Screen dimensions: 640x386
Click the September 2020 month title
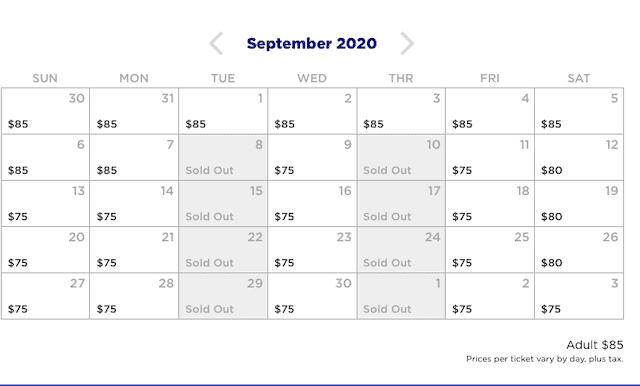311,43
